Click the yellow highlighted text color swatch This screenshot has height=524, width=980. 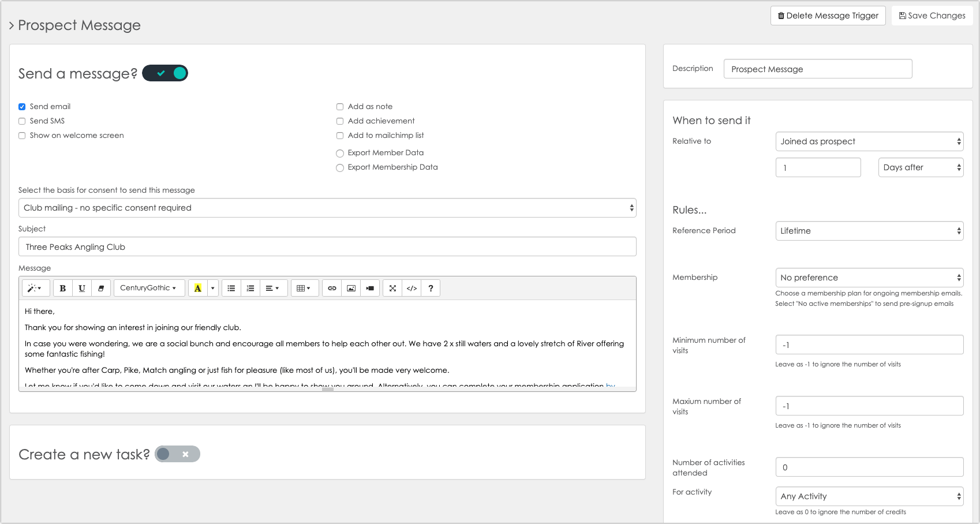[x=198, y=288]
